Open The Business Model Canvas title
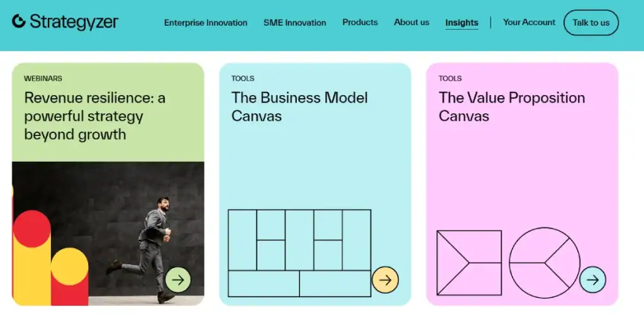This screenshot has width=644, height=316. click(299, 107)
